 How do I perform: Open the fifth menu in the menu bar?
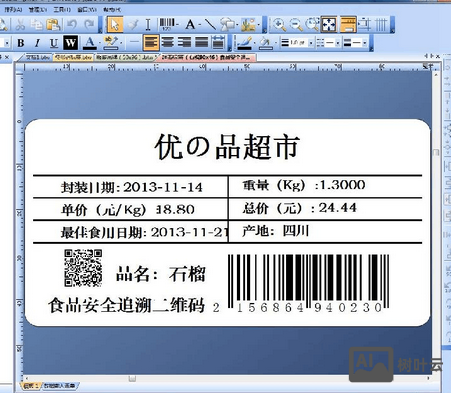(112, 9)
